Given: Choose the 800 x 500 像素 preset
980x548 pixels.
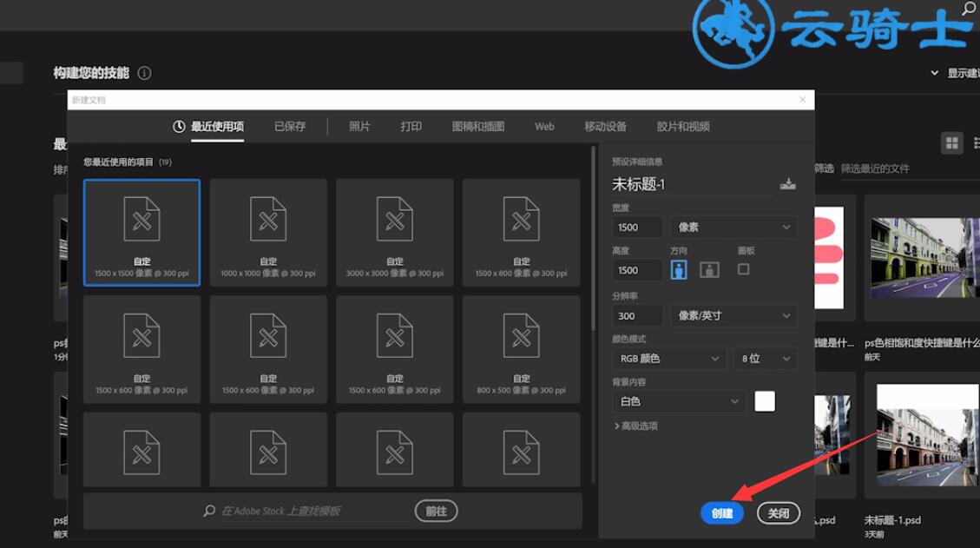Looking at the screenshot, I should [x=522, y=350].
